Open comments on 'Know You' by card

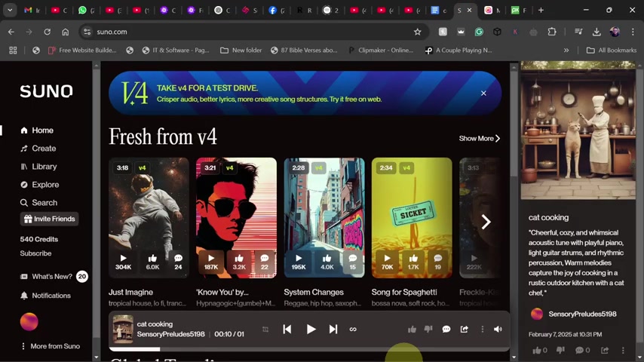pos(265,262)
